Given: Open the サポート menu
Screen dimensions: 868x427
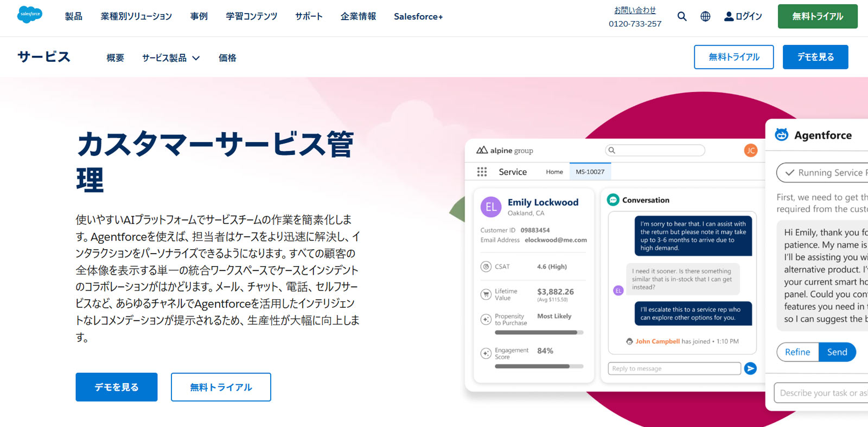Looking at the screenshot, I should pyautogui.click(x=309, y=16).
